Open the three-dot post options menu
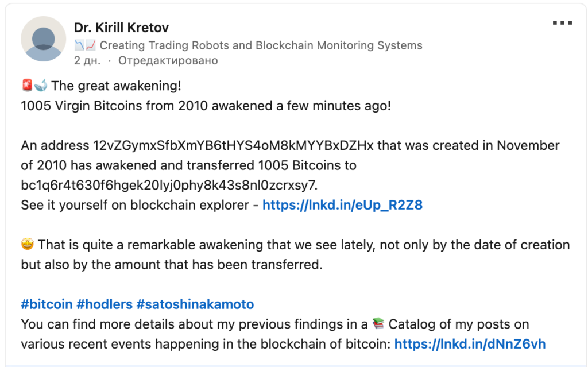This screenshot has width=588, height=367. click(x=562, y=23)
